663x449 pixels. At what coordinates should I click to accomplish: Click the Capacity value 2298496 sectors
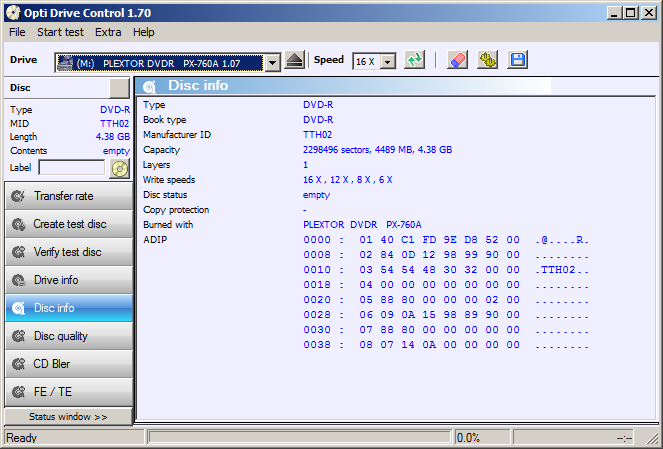(x=378, y=150)
